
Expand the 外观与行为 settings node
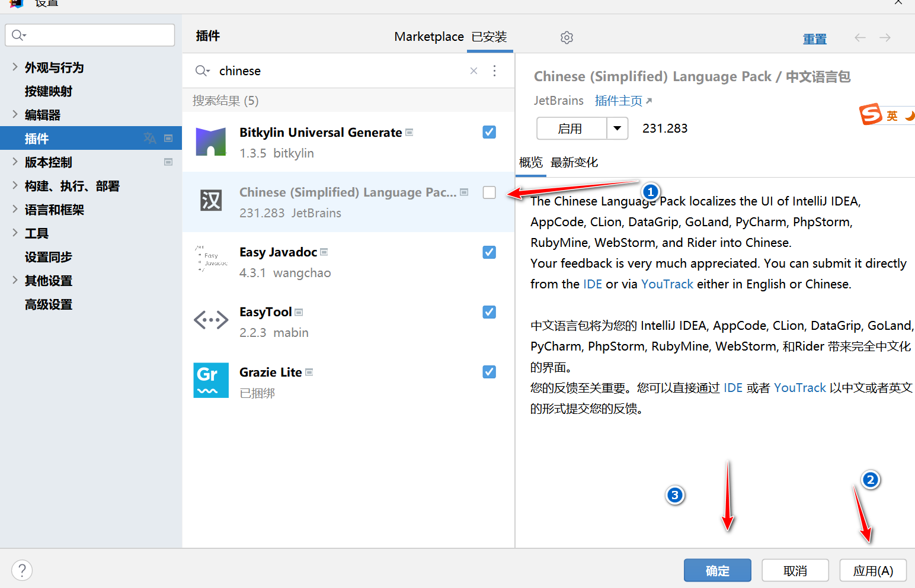point(15,67)
